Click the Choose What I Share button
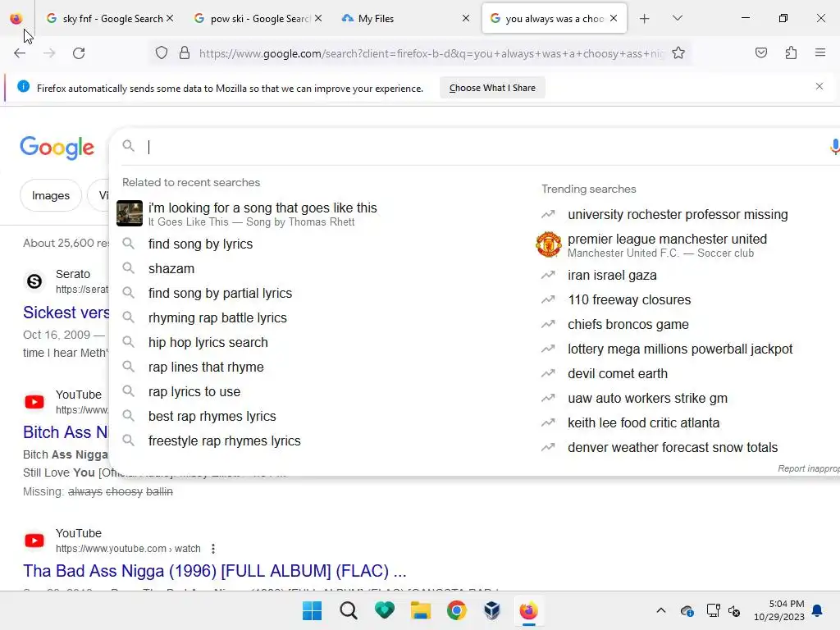Screen dimensions: 840x630 [492, 88]
